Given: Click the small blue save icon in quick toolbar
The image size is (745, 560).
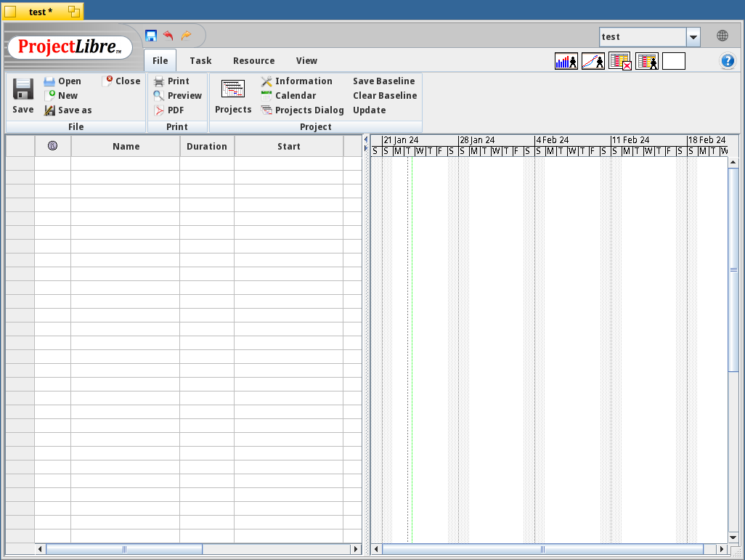Looking at the screenshot, I should click(151, 36).
